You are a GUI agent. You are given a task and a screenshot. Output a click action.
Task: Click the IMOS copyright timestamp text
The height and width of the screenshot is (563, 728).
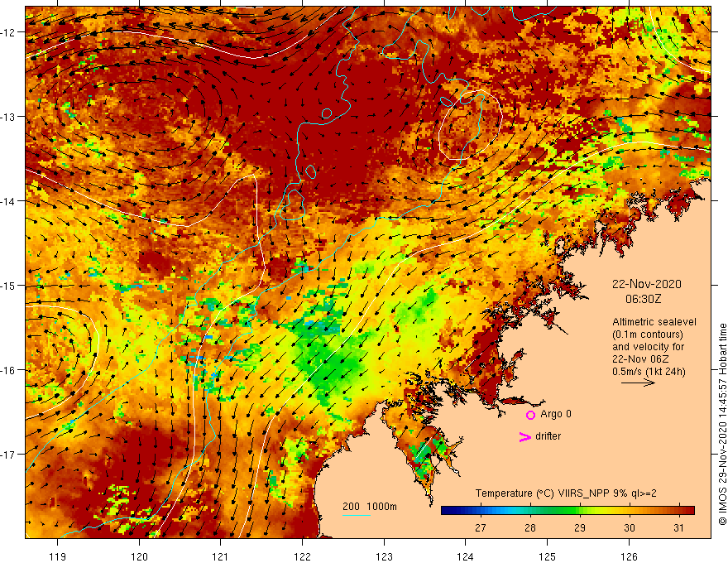click(722, 424)
